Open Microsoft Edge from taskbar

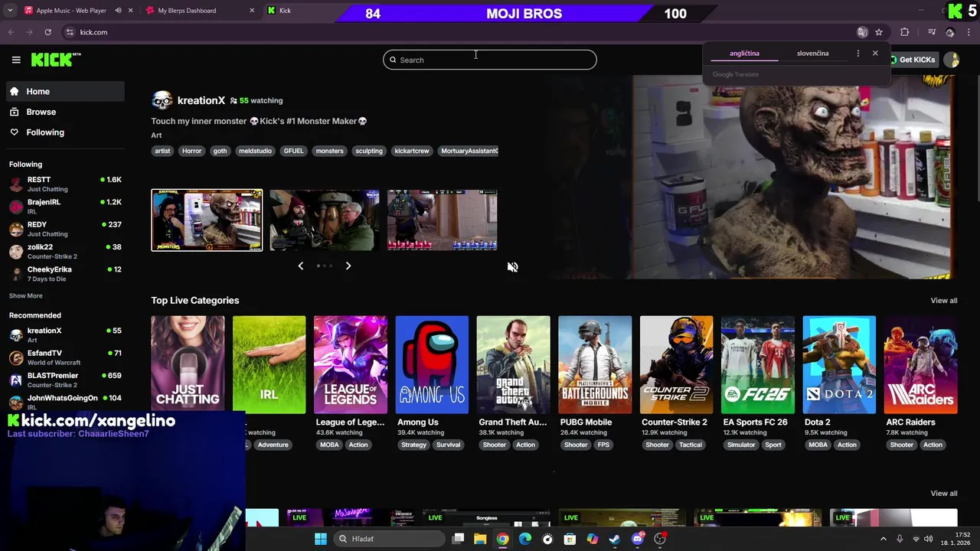(524, 539)
